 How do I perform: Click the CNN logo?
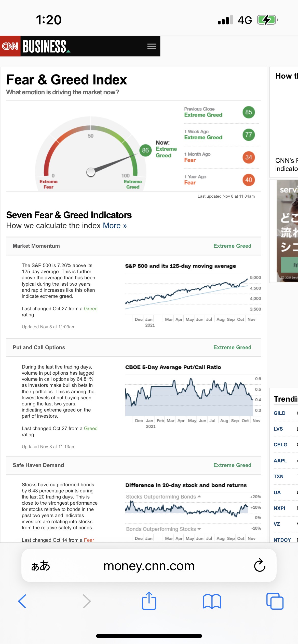pos(10,46)
